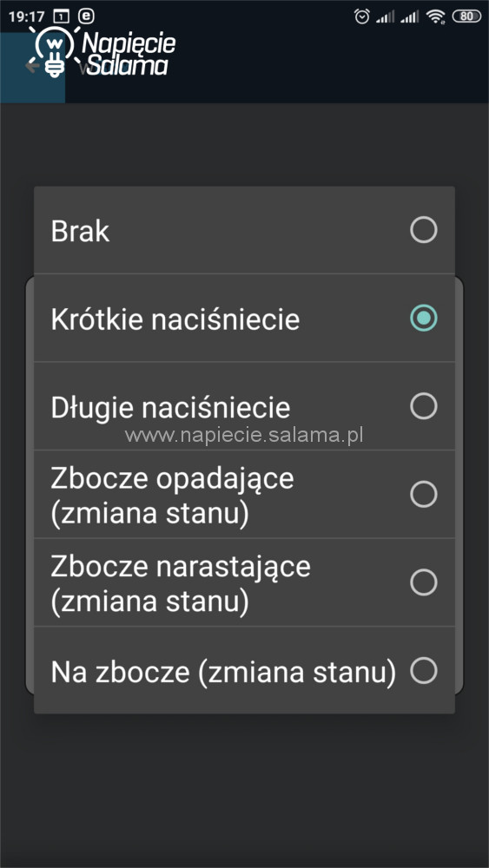Image resolution: width=489 pixels, height=868 pixels.
Task: Tap the 19:17 clock in status bar
Action: 27,16
